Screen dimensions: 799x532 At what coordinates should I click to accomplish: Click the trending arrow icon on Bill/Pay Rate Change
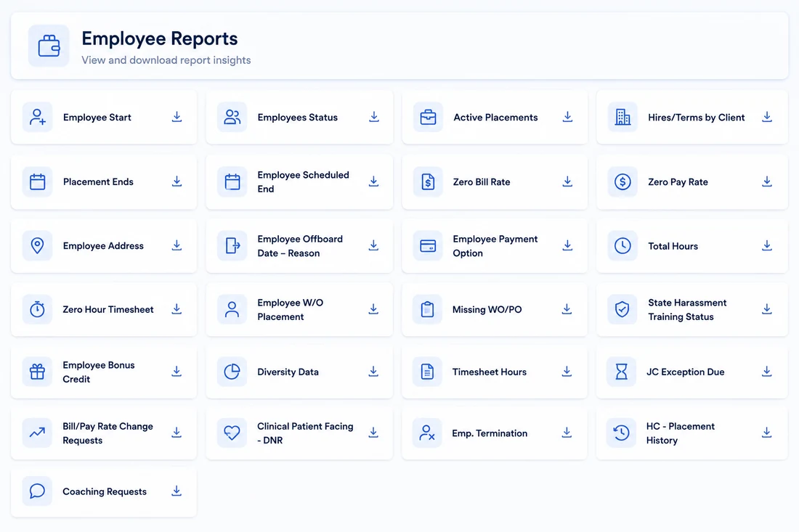pos(37,433)
